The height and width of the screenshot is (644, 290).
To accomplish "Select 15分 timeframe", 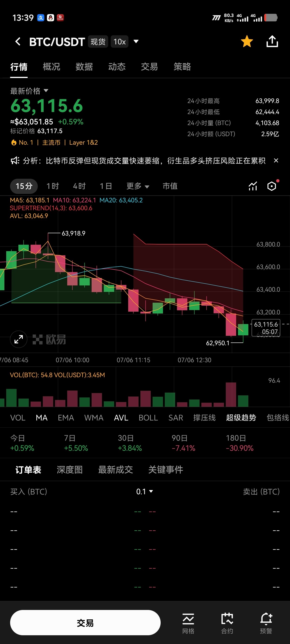I will pos(24,186).
